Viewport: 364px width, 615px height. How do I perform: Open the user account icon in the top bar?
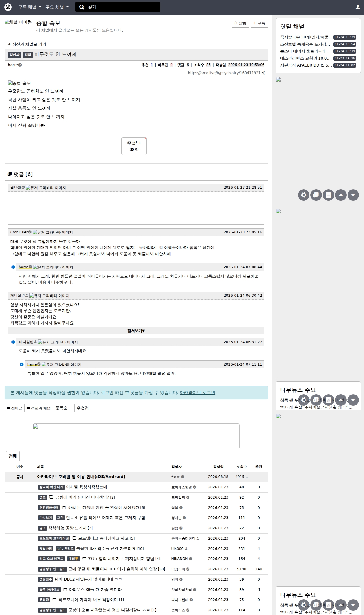(358, 7)
